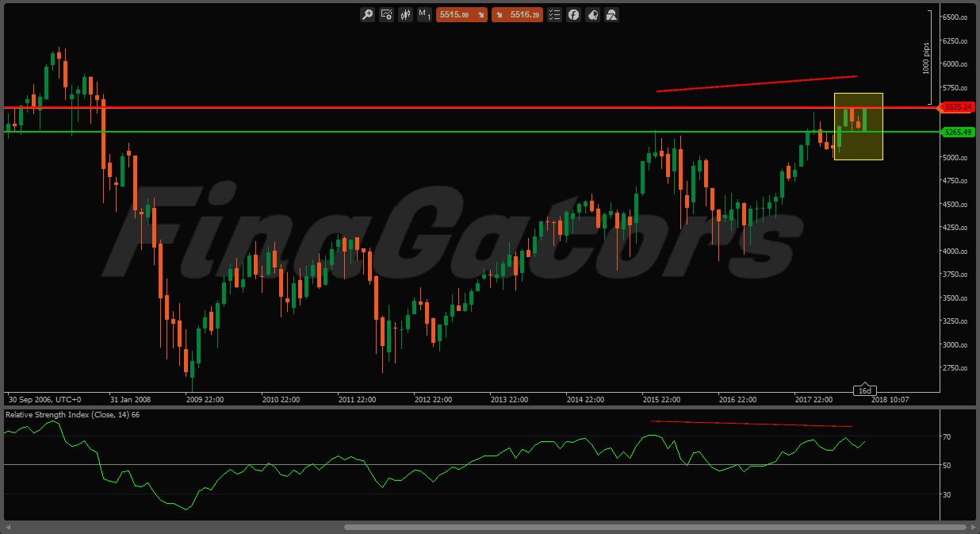
Task: Open the chart settings icon
Action: click(x=387, y=14)
